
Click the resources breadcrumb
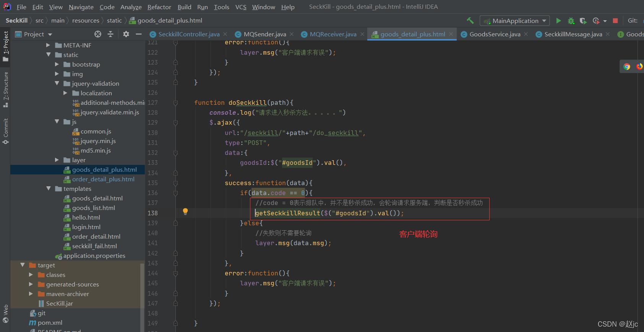pos(86,20)
